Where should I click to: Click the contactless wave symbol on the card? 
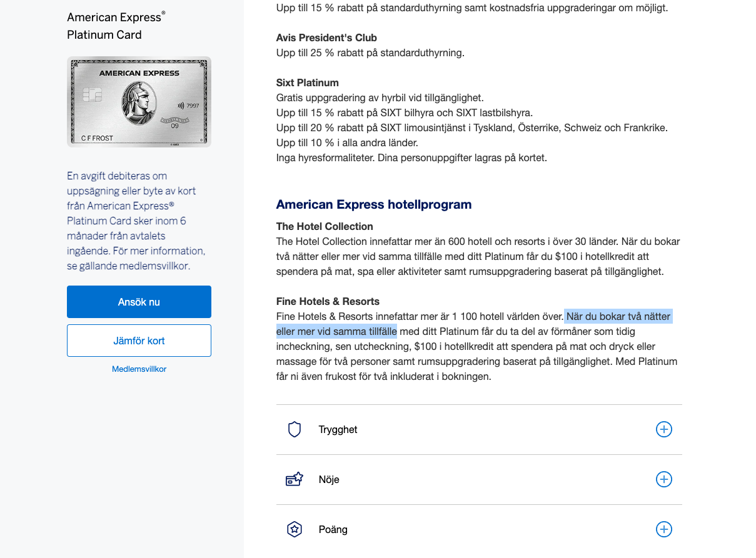coord(181,106)
